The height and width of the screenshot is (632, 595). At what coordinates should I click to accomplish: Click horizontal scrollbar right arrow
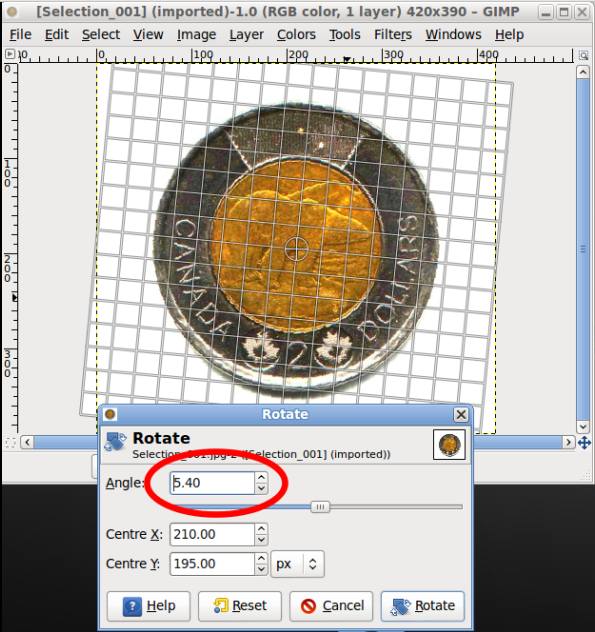click(568, 442)
